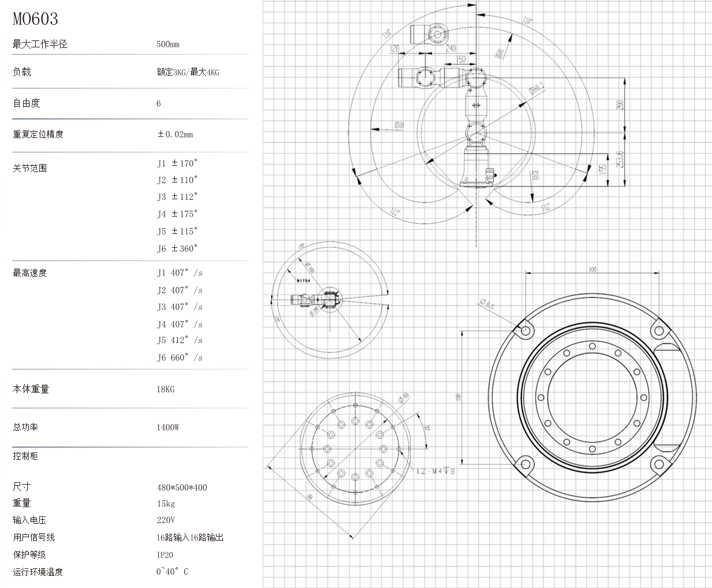Click the 1400W total power value
The image size is (712, 588).
tap(167, 427)
